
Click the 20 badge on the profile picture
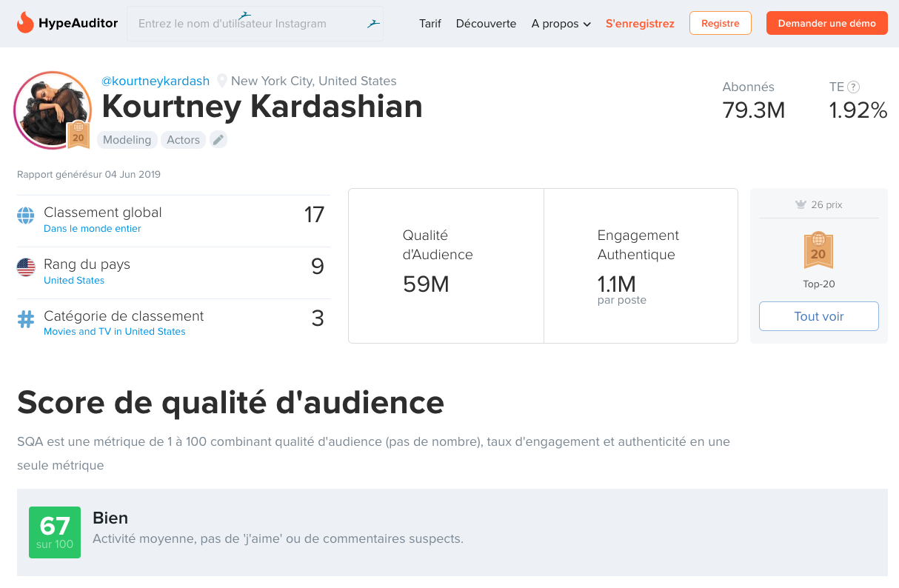point(78,136)
